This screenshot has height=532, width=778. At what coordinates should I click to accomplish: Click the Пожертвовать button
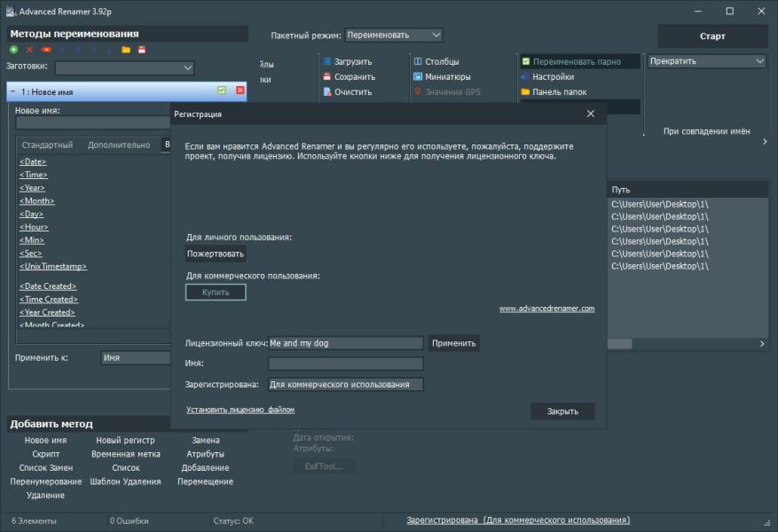point(216,254)
